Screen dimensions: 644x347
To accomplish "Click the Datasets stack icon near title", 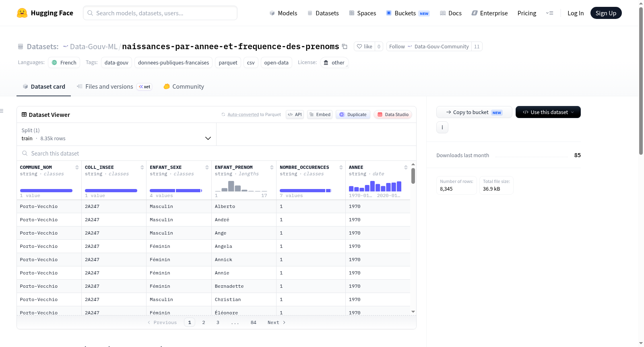I will pyautogui.click(x=21, y=46).
